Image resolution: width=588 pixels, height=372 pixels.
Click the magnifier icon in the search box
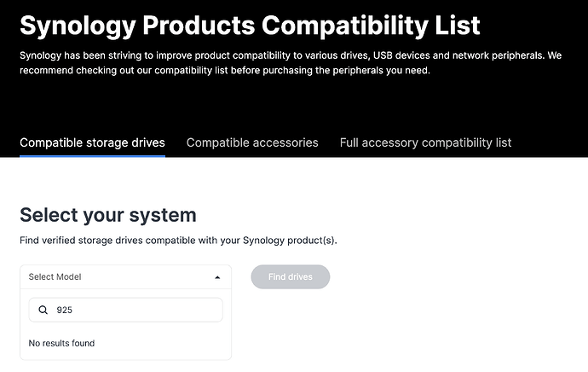pos(43,311)
